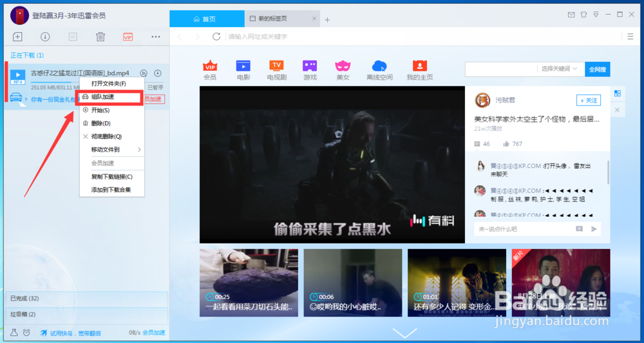The height and width of the screenshot is (343, 644).
Task: Click the resume download arrow on the mp4 task
Action: click(x=157, y=73)
